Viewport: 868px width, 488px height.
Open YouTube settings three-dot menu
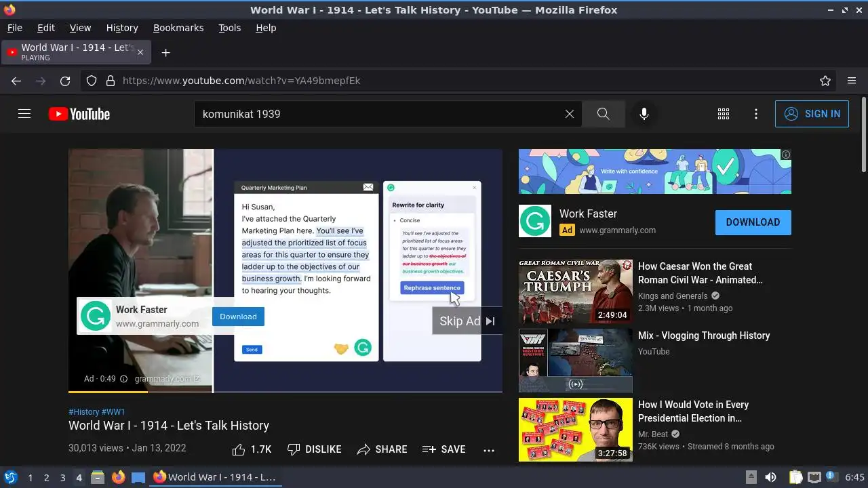[x=756, y=114]
